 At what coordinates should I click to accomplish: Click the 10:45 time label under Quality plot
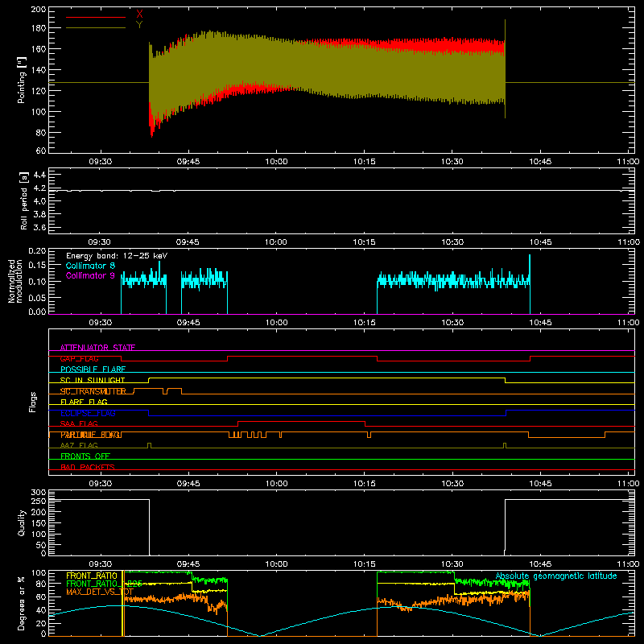click(540, 564)
